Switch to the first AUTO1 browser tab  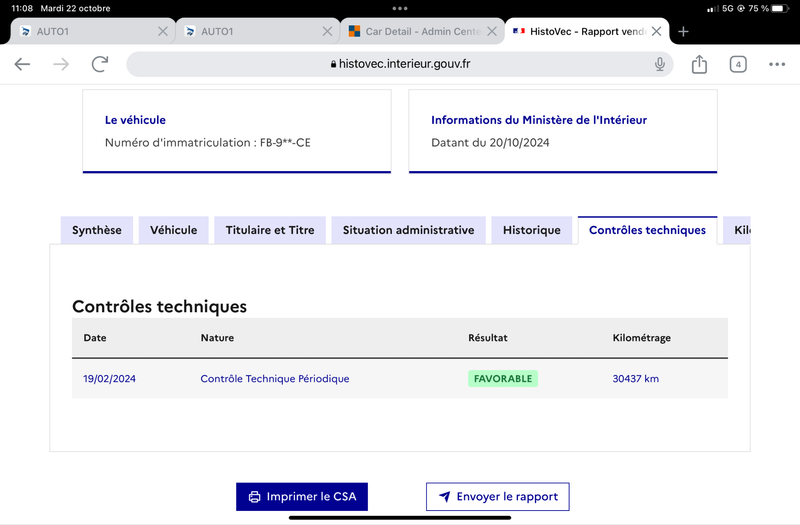(x=92, y=32)
